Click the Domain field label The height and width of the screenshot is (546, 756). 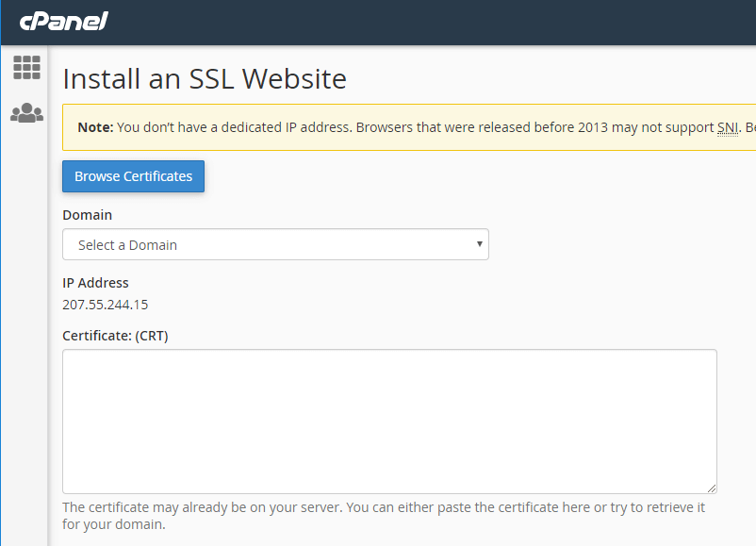[x=87, y=215]
